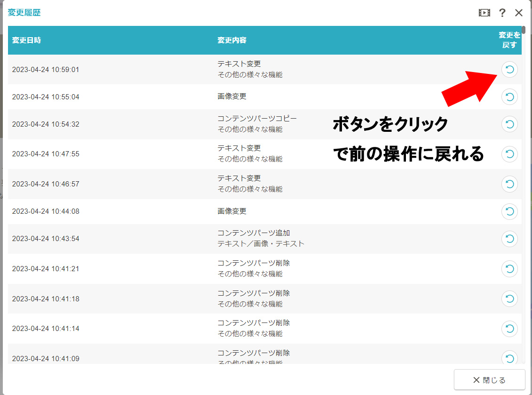Revert the deletion made at 10:41:09

(509, 357)
